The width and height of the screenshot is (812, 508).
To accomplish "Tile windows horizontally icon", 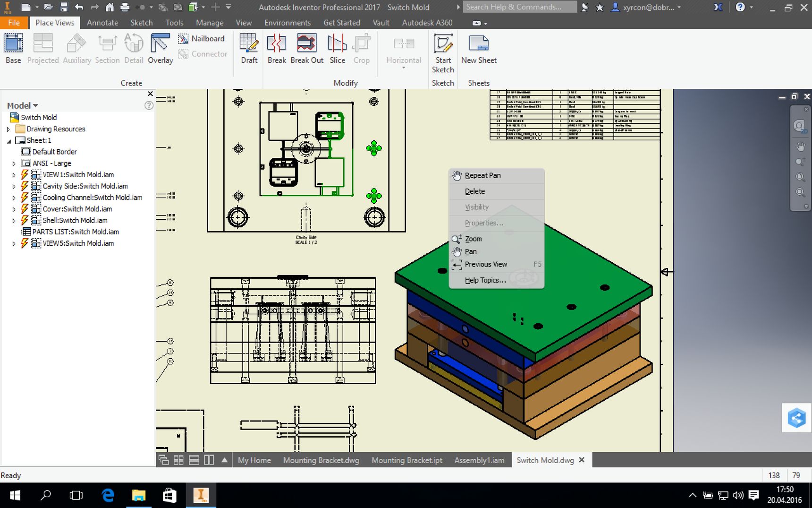I will tap(194, 460).
